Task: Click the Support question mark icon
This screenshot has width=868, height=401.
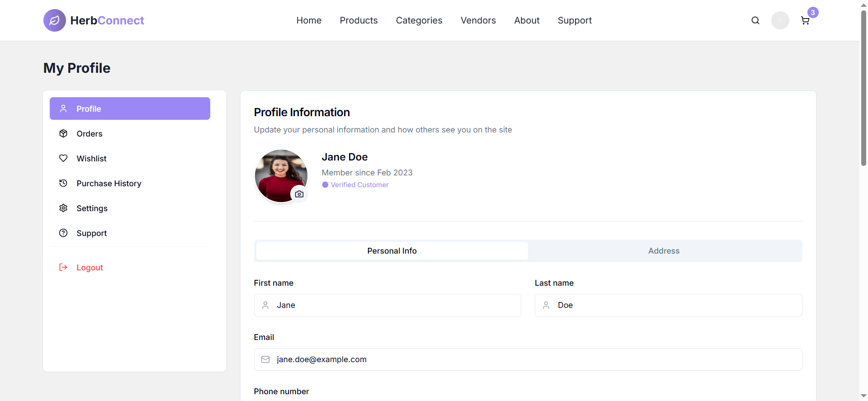Action: click(x=63, y=233)
